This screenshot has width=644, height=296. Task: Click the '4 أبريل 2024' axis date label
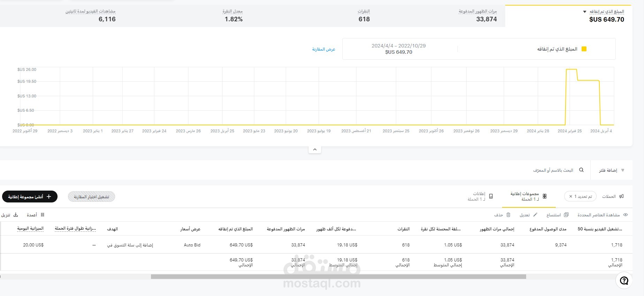tap(601, 131)
